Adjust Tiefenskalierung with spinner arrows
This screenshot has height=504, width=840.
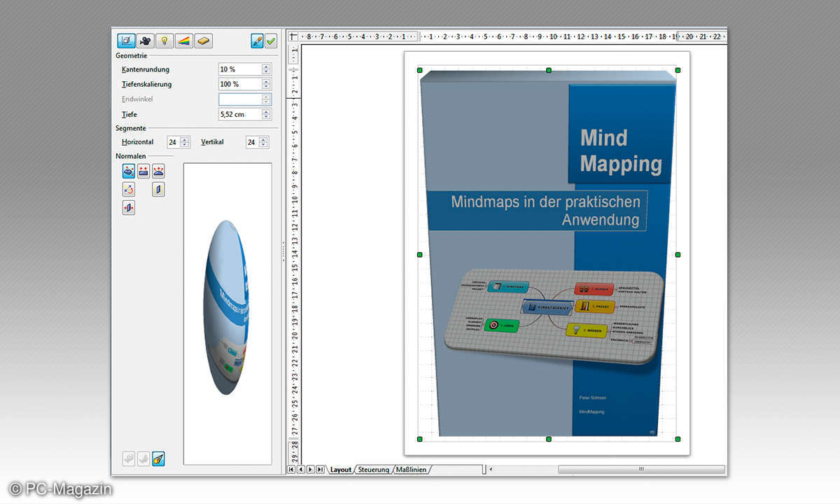click(266, 84)
